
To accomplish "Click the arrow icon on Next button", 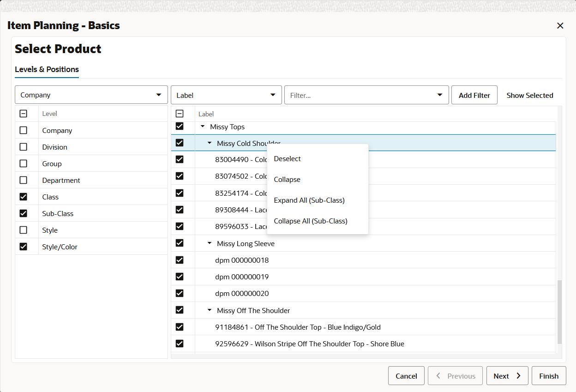I will tap(519, 376).
